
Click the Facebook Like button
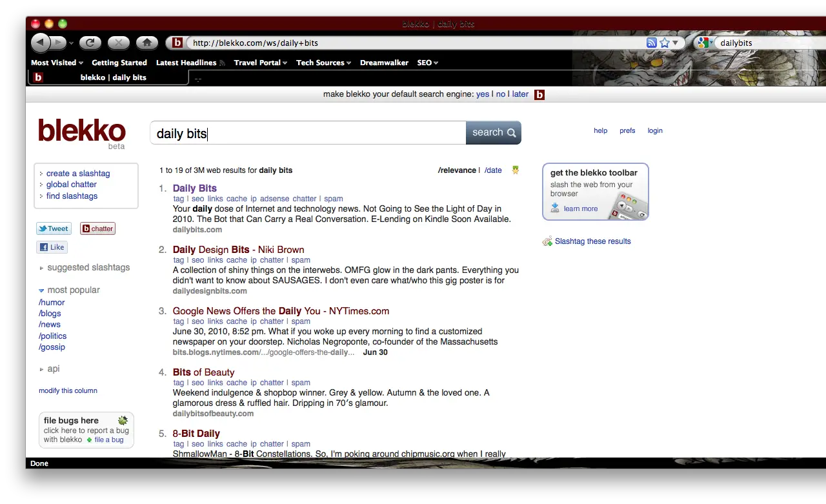point(52,247)
